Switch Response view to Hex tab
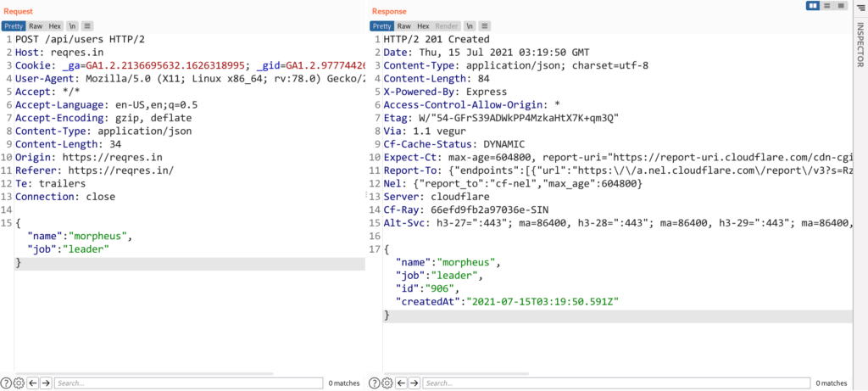 (423, 25)
